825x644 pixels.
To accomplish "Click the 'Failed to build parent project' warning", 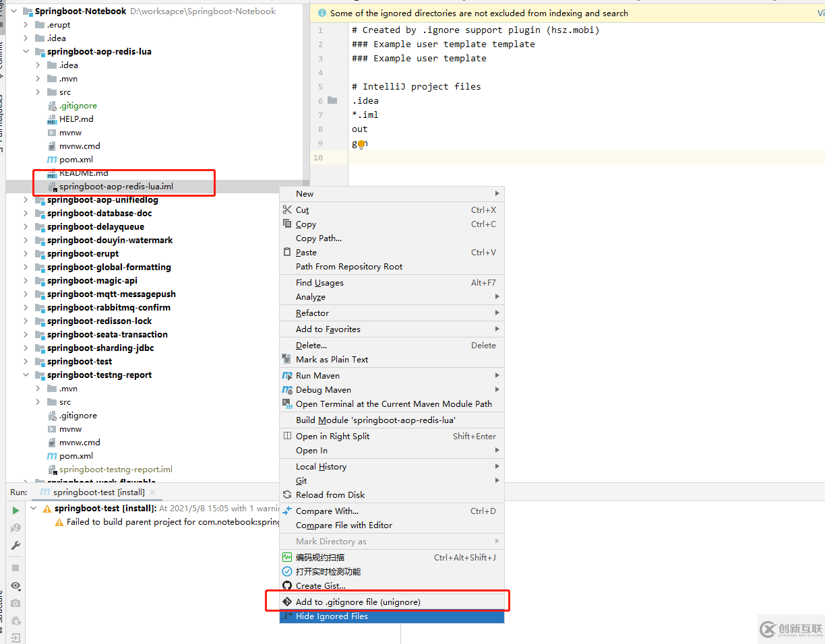I will [x=173, y=522].
